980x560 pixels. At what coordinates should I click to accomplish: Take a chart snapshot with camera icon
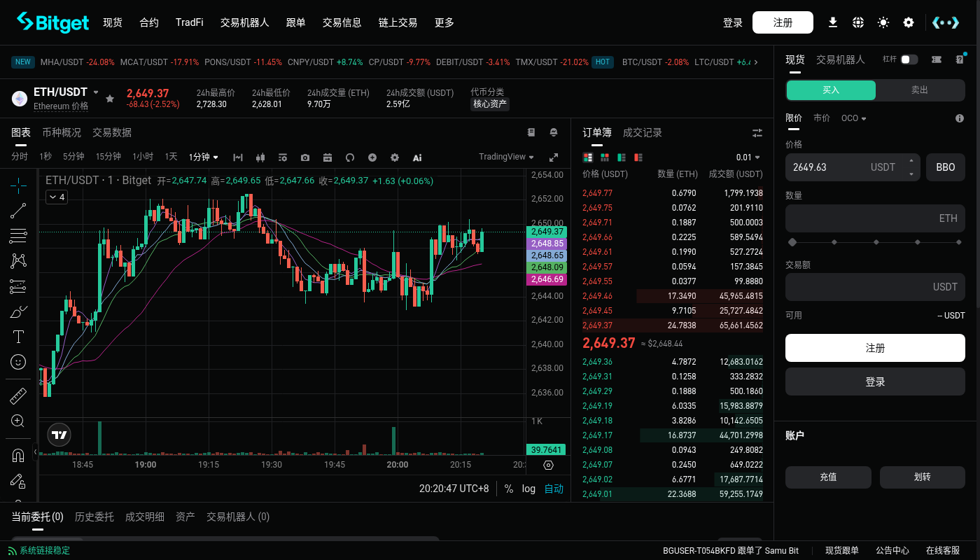click(305, 157)
